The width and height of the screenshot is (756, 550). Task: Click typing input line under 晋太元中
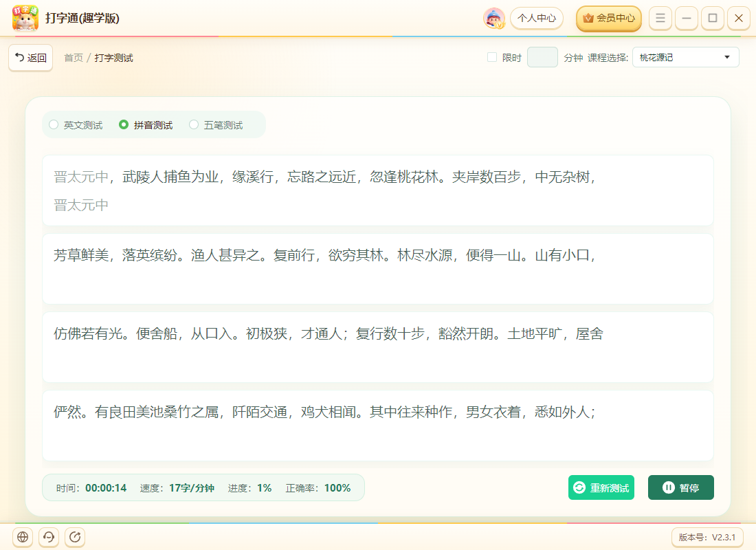click(377, 205)
